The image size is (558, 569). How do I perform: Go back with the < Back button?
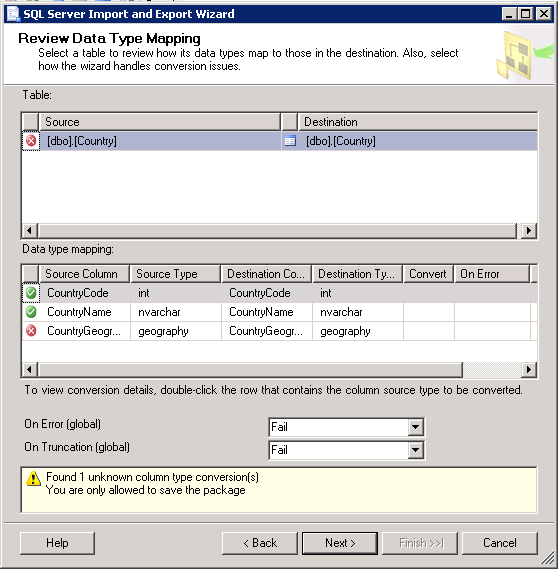260,543
